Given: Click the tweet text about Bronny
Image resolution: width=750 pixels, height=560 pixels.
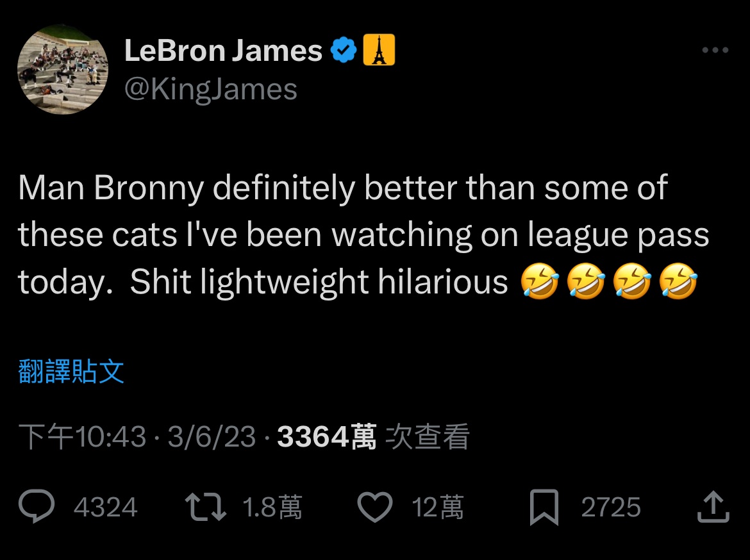Looking at the screenshot, I should pos(359,235).
